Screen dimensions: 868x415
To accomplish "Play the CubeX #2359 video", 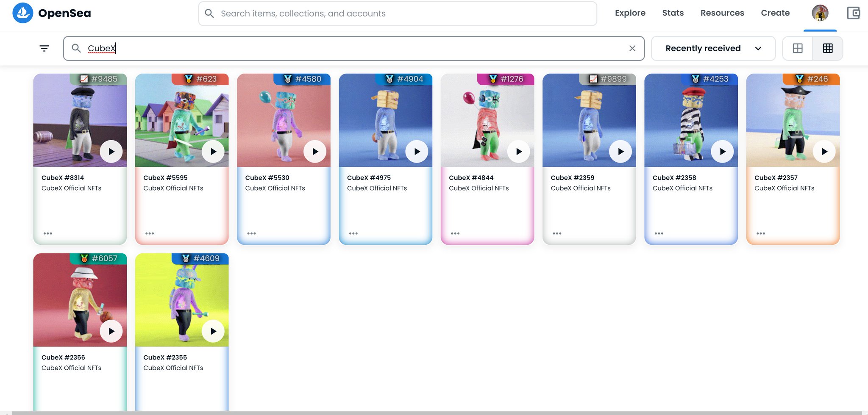I will coord(620,151).
